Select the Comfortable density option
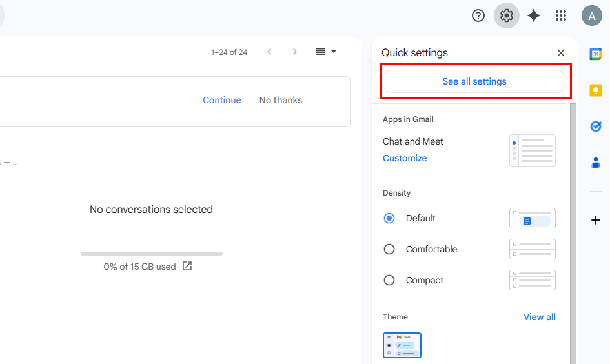The image size is (610, 364). coord(389,249)
